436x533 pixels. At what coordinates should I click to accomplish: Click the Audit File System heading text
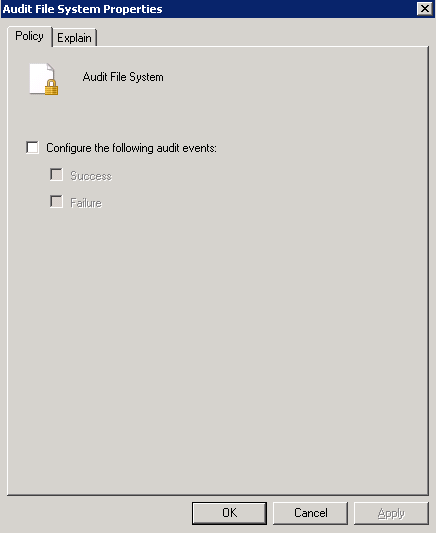click(x=123, y=77)
